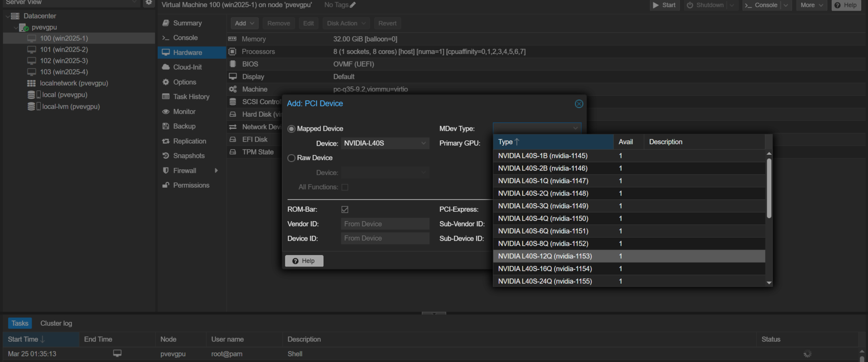868x362 pixels.
Task: Switch to the Cluster log tab
Action: point(56,323)
